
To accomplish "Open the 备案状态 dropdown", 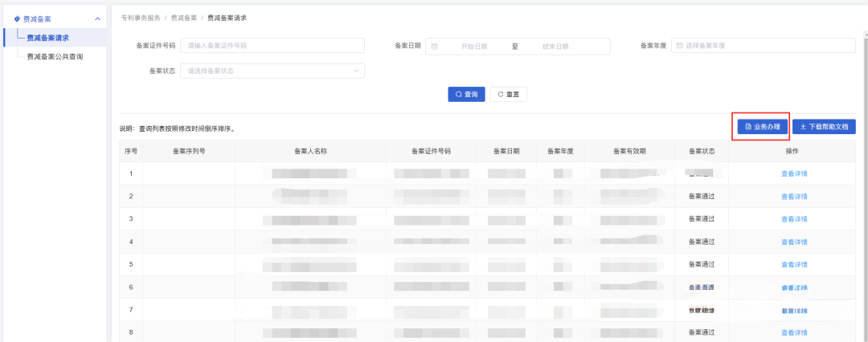I will [x=272, y=71].
